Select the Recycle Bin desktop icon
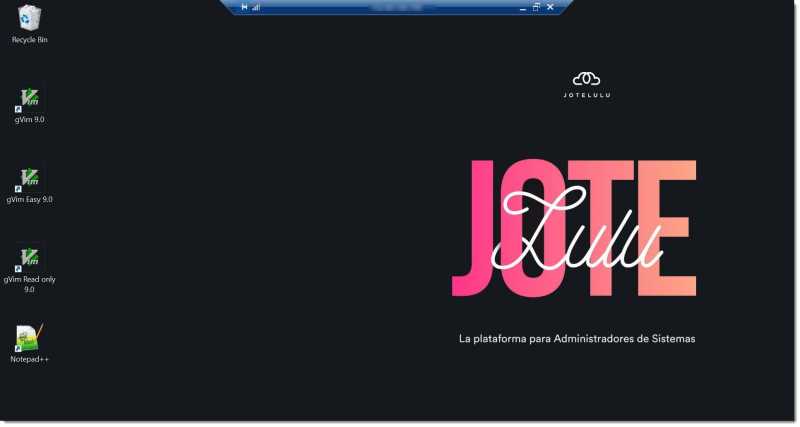The height and width of the screenshot is (427, 800). [29, 24]
